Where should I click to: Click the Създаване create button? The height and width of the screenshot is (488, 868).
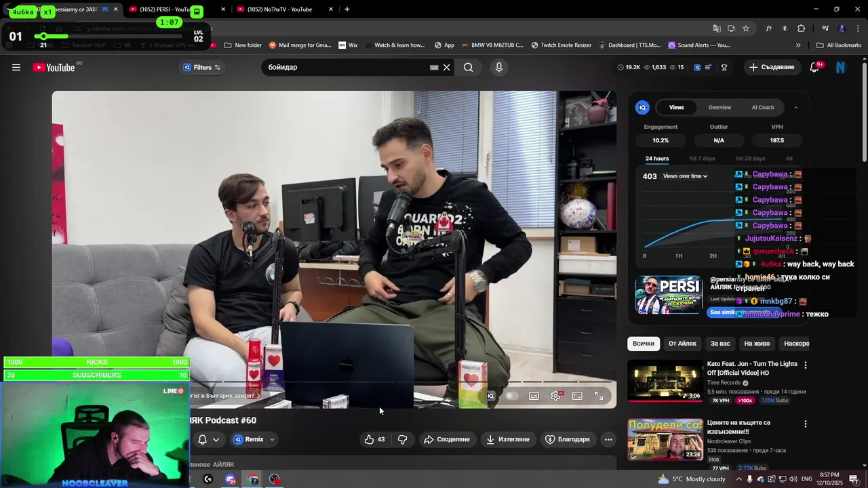coord(771,67)
